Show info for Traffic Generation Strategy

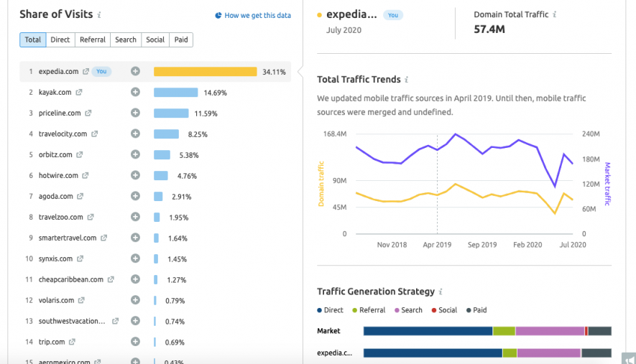pyautogui.click(x=441, y=292)
